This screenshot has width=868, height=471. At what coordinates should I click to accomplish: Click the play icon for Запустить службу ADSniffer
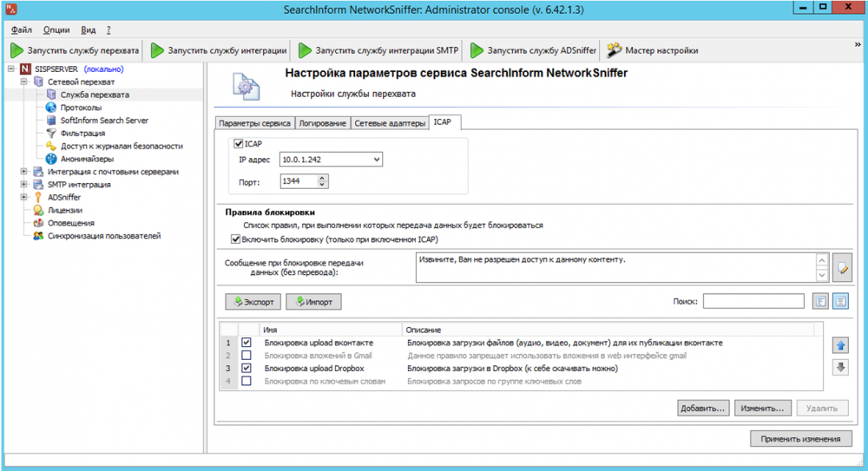click(477, 50)
